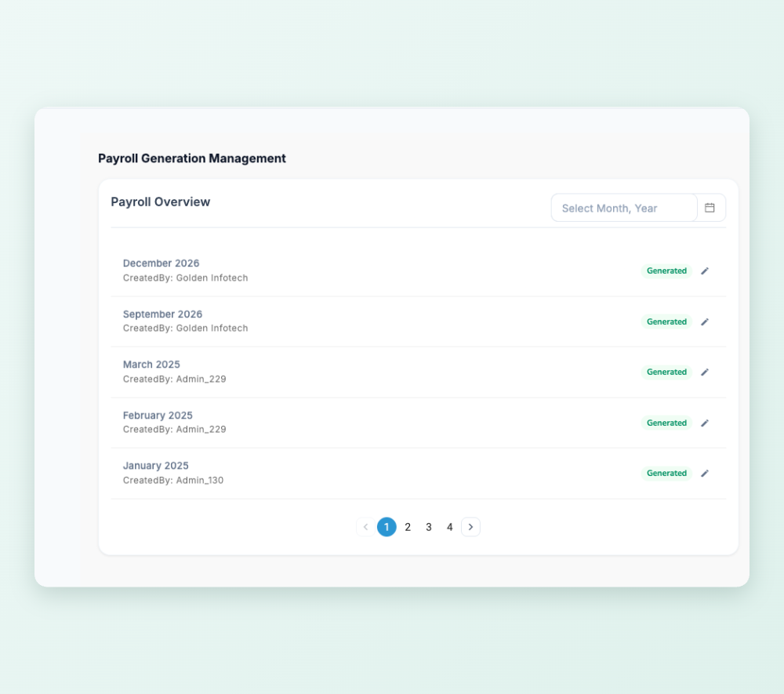
Task: Edit the February 2025 payroll entry
Action: click(x=705, y=423)
